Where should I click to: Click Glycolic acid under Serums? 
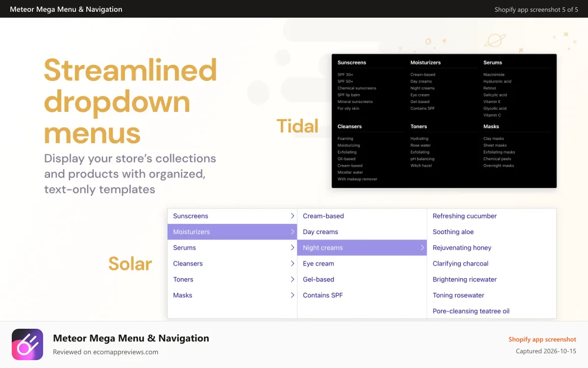pyautogui.click(x=495, y=108)
